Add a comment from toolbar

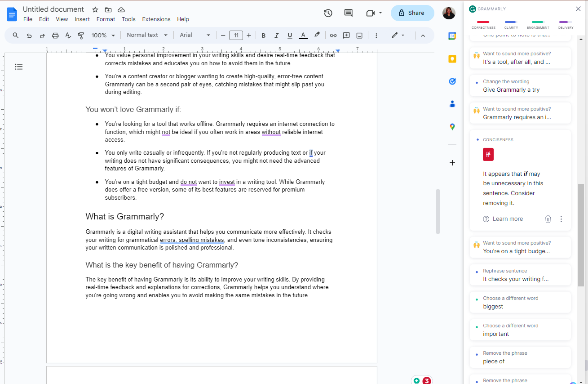(346, 35)
